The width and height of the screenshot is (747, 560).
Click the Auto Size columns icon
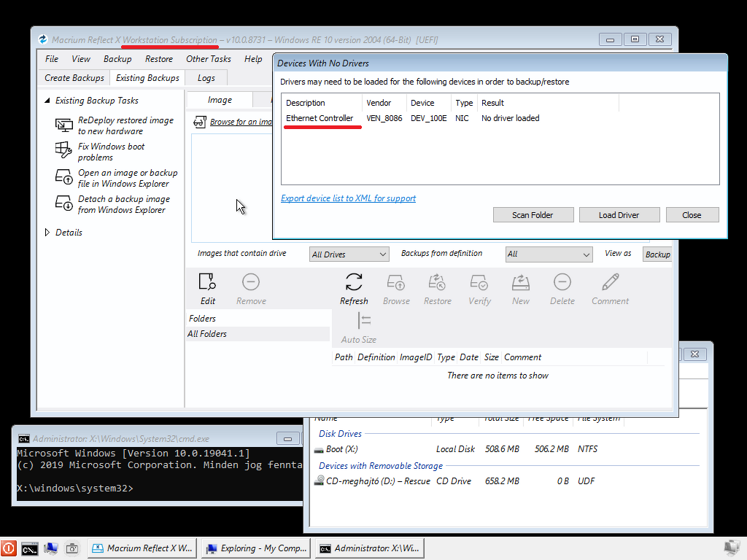[364, 321]
